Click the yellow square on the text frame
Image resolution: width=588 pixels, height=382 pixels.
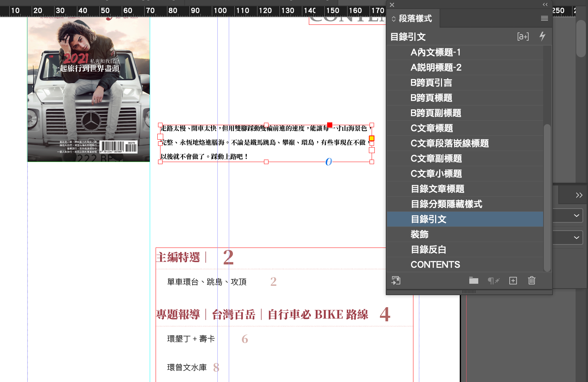coord(372,138)
